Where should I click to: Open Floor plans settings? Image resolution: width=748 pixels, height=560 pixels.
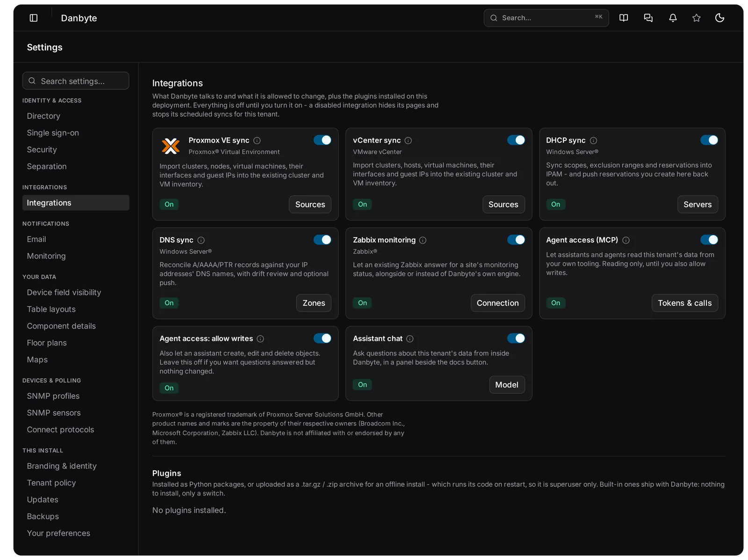pyautogui.click(x=76, y=343)
